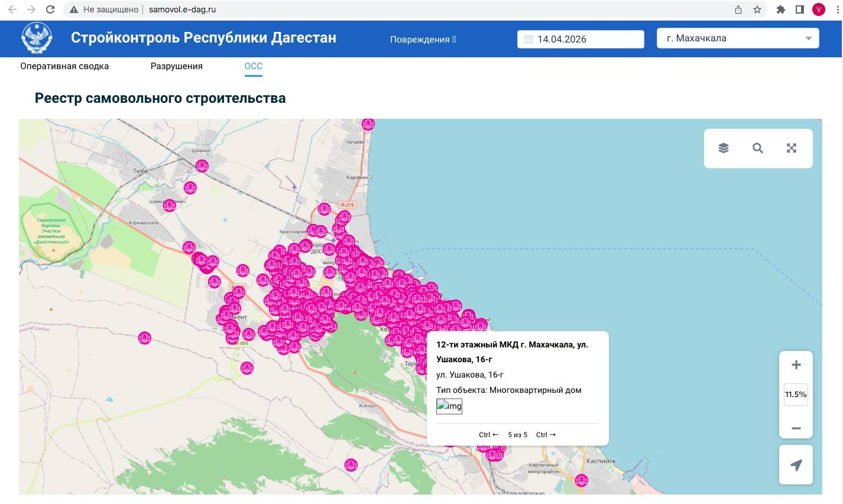Go to previous object with Ctrl ←
Image resolution: width=843 pixels, height=504 pixels.
click(x=488, y=435)
